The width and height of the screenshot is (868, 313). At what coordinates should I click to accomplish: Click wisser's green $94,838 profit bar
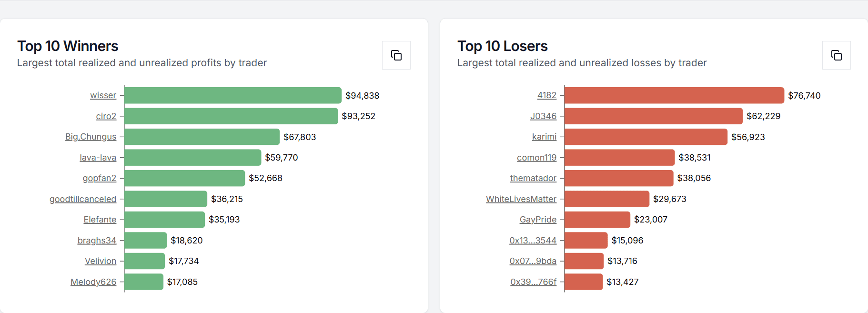pyautogui.click(x=232, y=95)
